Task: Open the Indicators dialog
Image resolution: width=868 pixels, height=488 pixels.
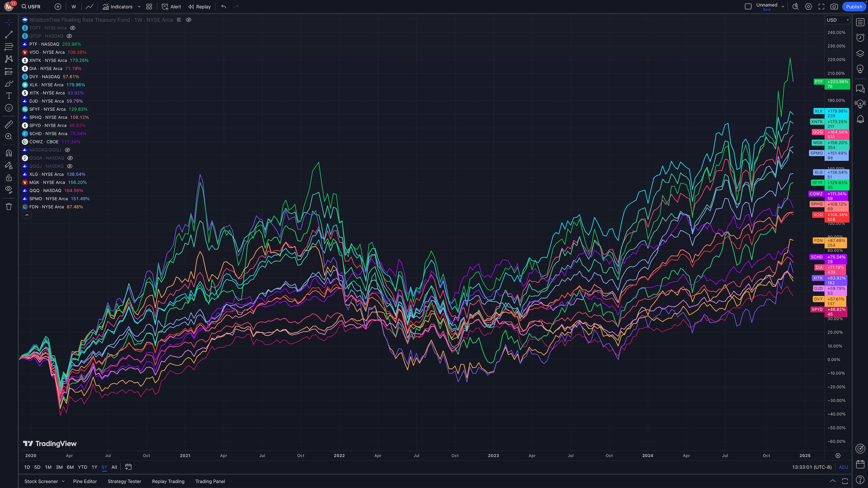Action: [x=118, y=7]
